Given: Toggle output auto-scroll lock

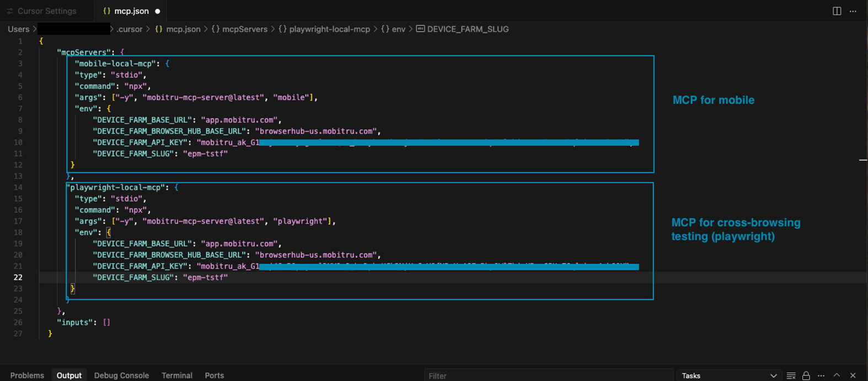Looking at the screenshot, I should [806, 375].
